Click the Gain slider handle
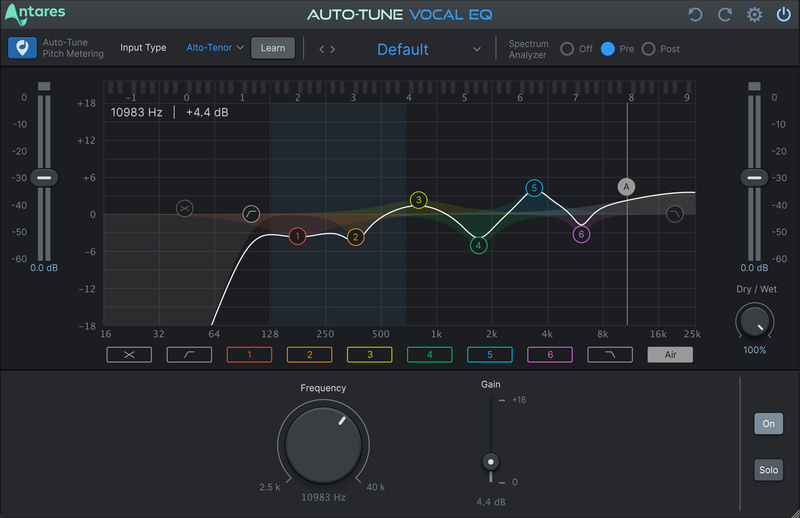Screen dimensions: 800x518 [490, 461]
